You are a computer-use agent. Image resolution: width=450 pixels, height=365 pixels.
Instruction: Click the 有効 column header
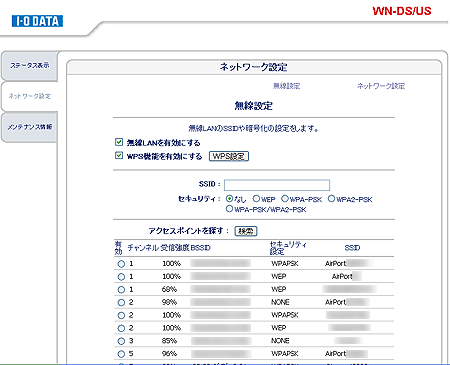(x=118, y=248)
